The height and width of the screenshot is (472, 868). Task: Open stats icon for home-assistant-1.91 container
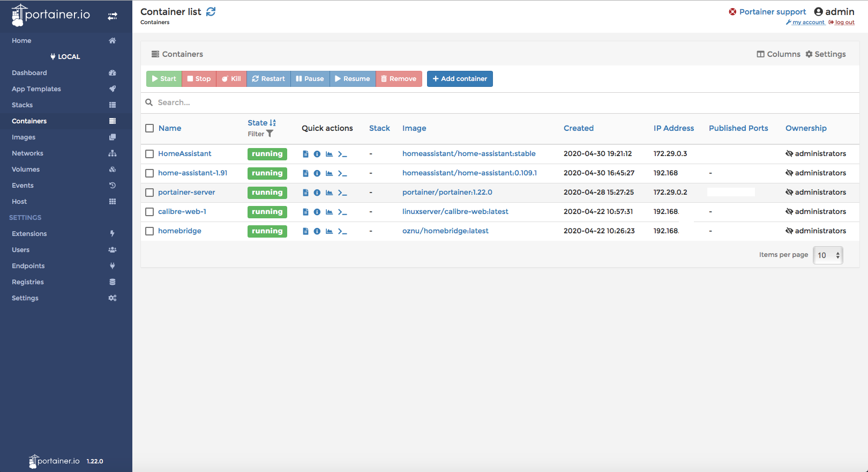click(x=329, y=173)
